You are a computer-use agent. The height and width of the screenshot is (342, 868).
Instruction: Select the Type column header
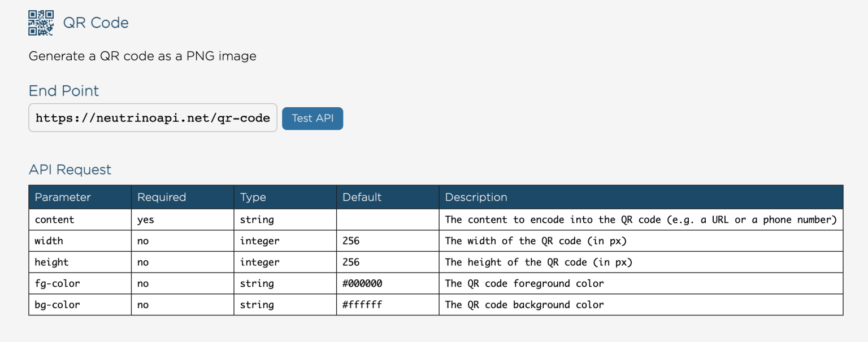click(x=253, y=197)
